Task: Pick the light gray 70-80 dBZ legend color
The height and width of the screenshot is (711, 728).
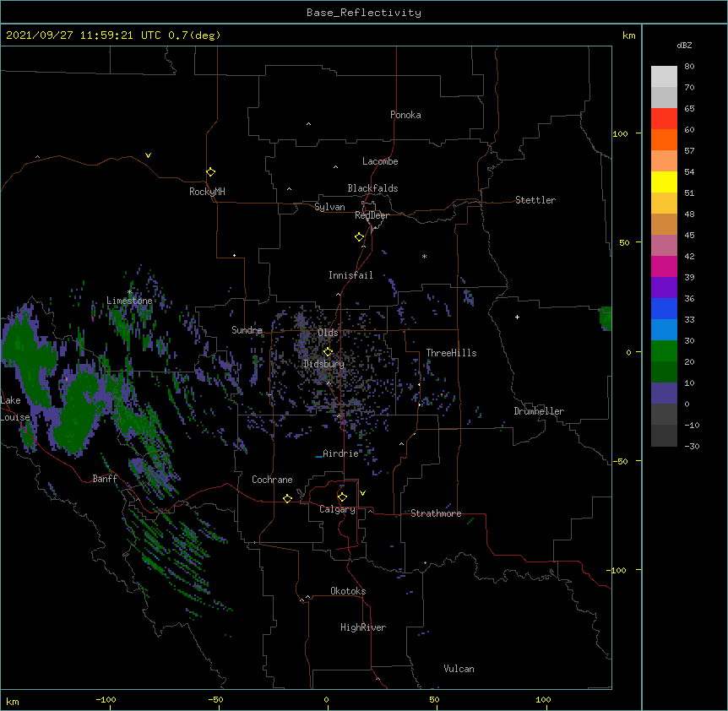Action: click(x=664, y=77)
